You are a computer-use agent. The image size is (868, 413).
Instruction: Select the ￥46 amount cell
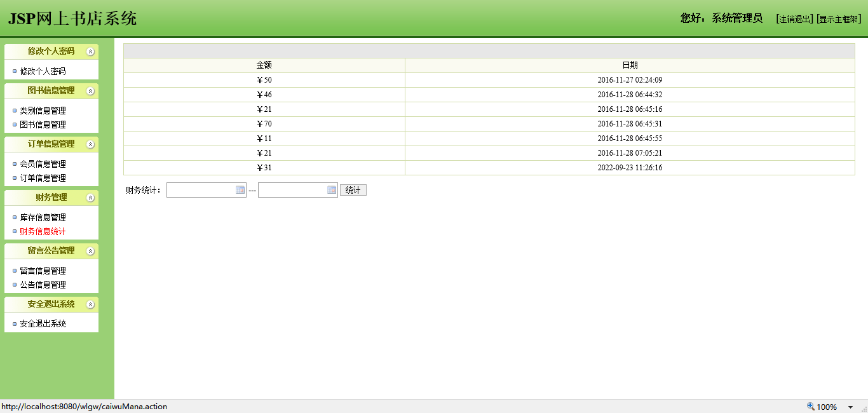(x=264, y=95)
